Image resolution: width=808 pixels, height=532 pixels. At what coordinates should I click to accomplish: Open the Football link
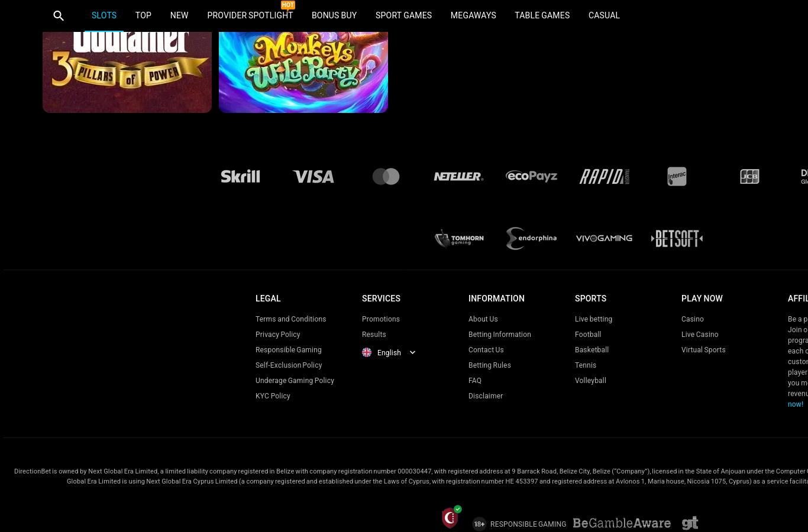pyautogui.click(x=588, y=335)
